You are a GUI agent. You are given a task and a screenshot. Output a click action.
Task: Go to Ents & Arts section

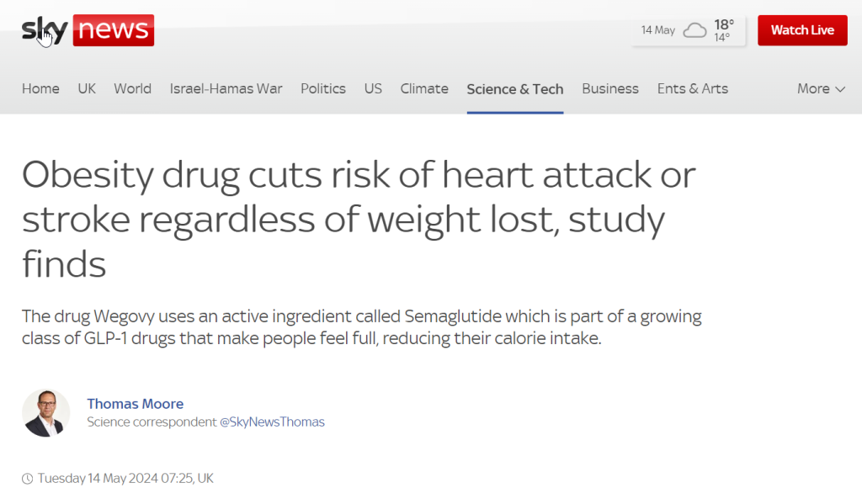point(693,89)
